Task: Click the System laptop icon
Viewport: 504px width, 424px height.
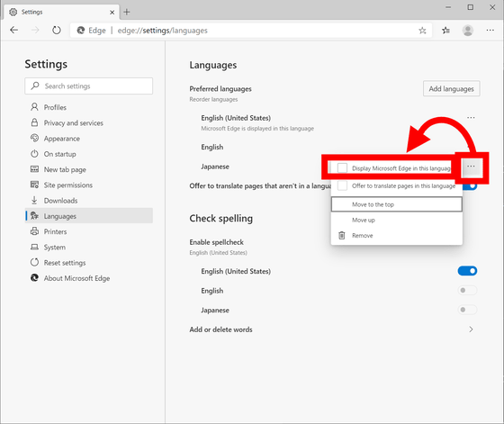Action: pos(34,247)
